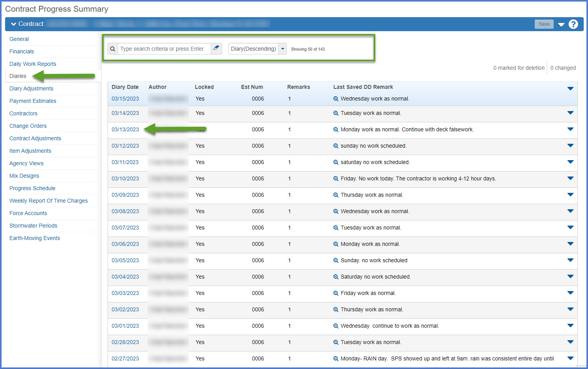Click magnifier icon beside RAIN day remark
The width and height of the screenshot is (588, 369).
click(x=336, y=359)
